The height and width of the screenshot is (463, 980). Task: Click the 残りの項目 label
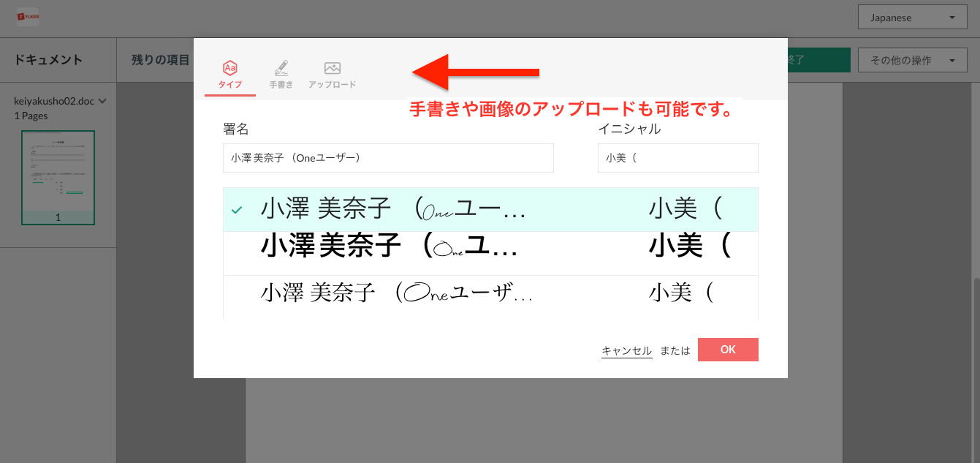click(x=161, y=60)
